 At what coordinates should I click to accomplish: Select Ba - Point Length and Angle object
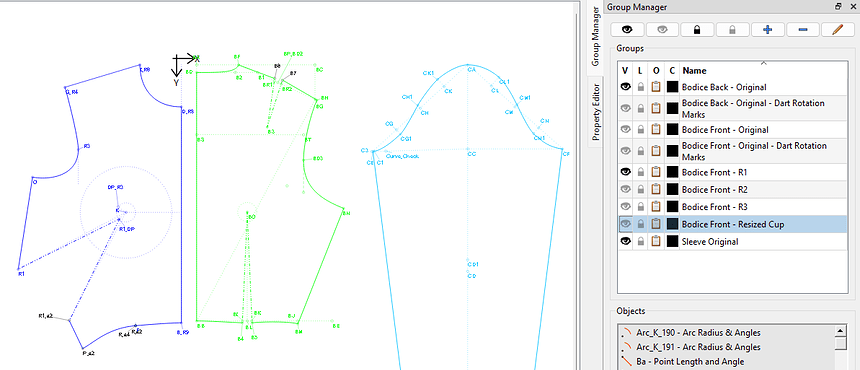(690, 361)
